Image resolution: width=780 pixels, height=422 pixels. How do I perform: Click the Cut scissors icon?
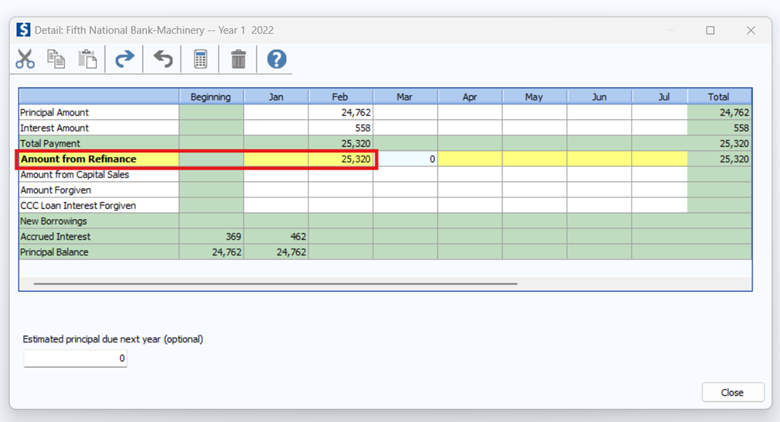coord(25,59)
